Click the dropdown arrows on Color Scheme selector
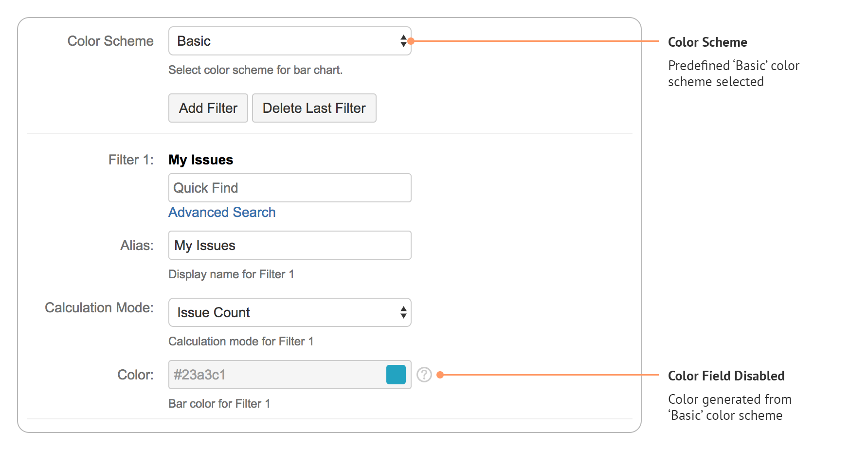The image size is (868, 450). [403, 41]
